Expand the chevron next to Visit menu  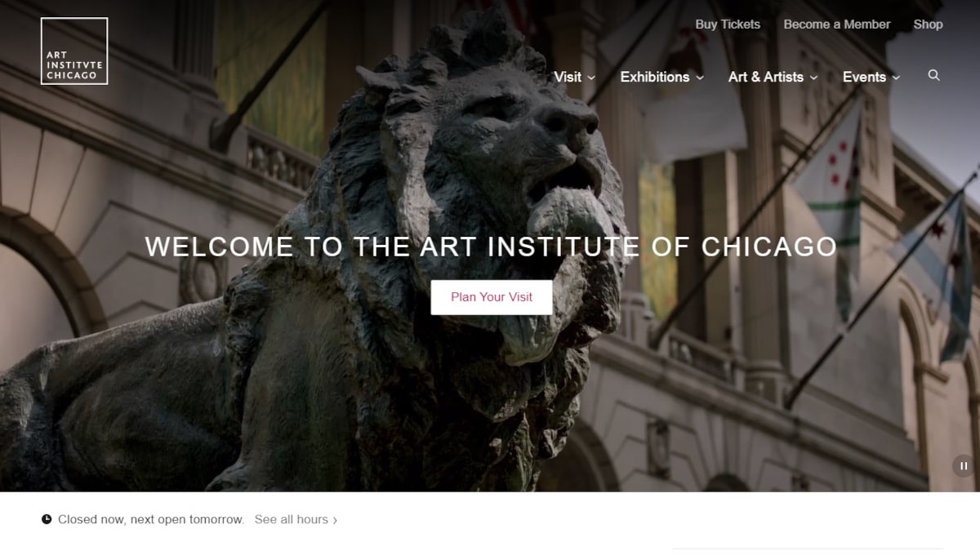pyautogui.click(x=591, y=78)
